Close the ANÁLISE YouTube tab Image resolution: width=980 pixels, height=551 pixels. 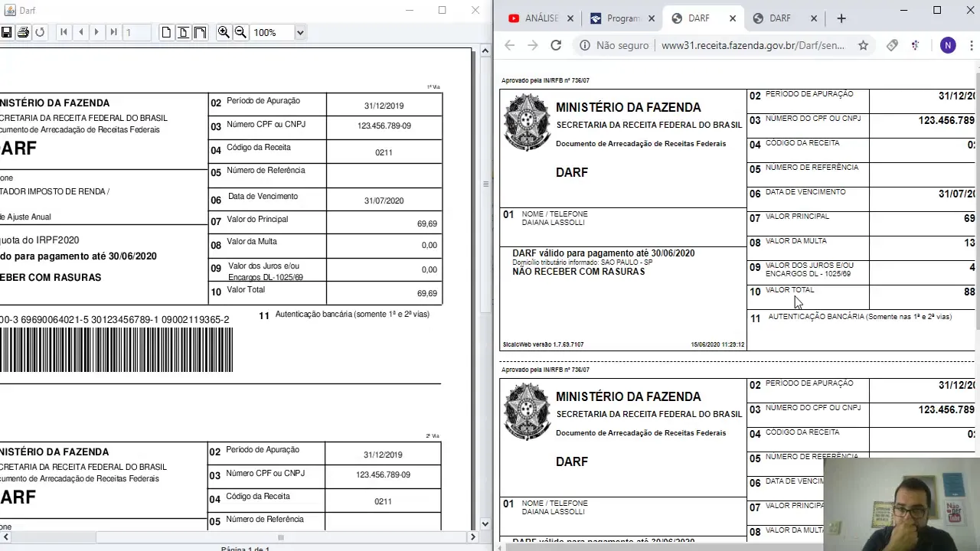[x=570, y=18]
